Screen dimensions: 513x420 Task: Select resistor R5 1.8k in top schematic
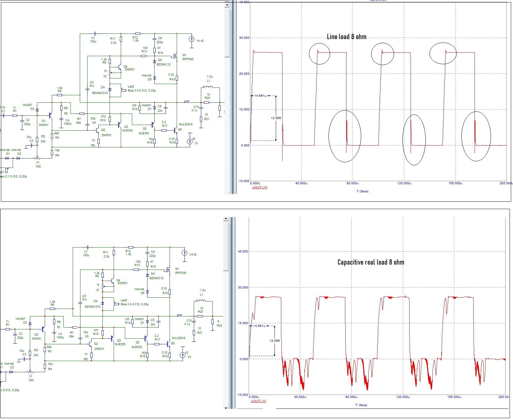[60, 95]
